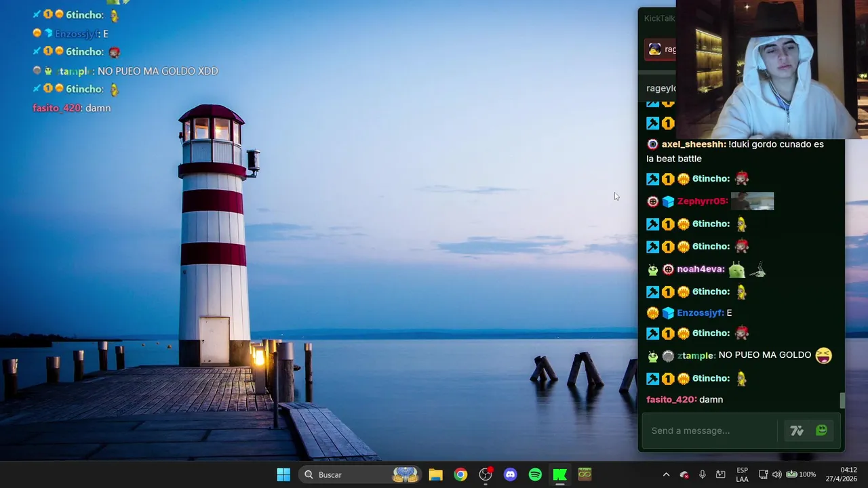Click the green alien badge beside ztample in KickTalk
Viewport: 868px width, 488px height.
[x=652, y=356]
